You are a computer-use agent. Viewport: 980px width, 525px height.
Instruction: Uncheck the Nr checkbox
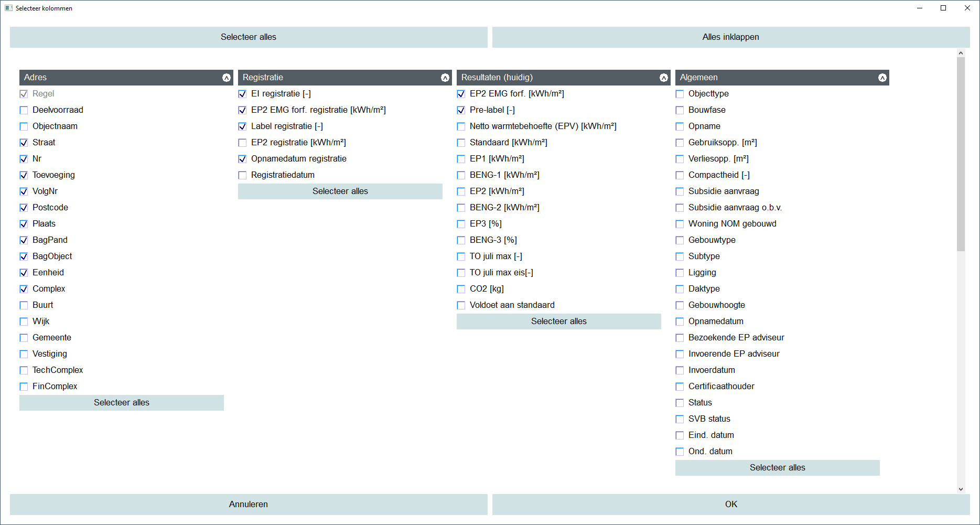24,159
